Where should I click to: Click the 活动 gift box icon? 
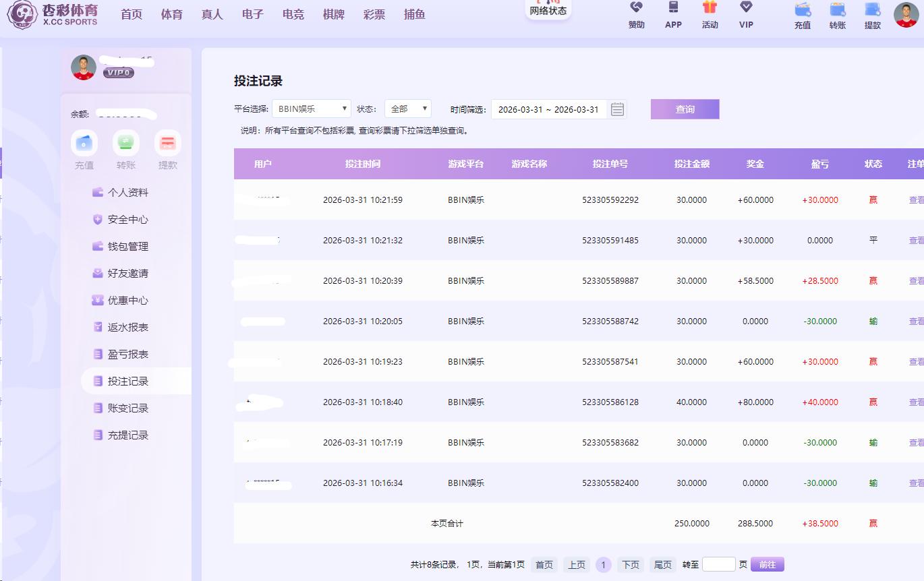click(x=710, y=8)
